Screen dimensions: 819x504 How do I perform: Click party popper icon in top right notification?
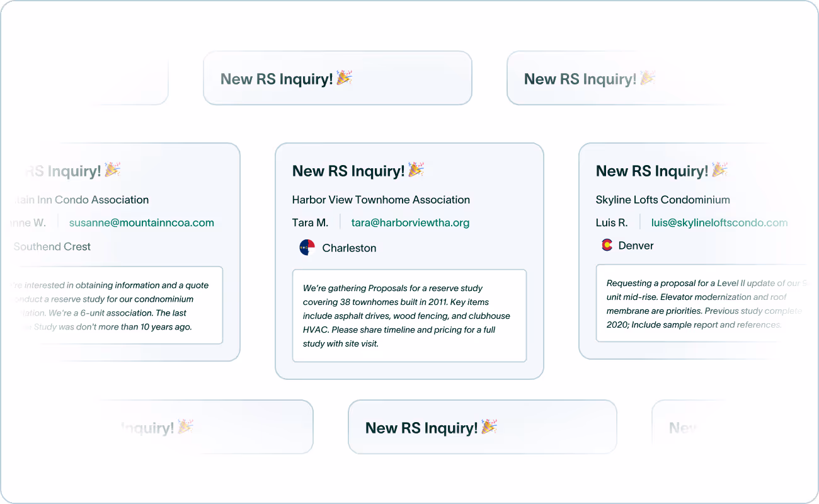pos(648,77)
